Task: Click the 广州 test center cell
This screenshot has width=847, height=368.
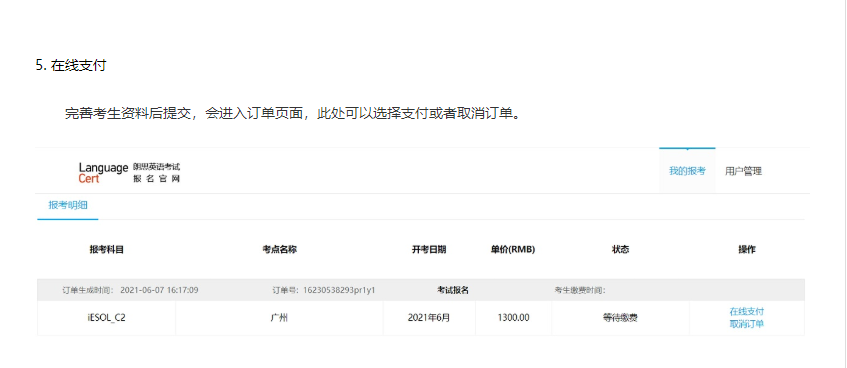Action: pos(279,318)
